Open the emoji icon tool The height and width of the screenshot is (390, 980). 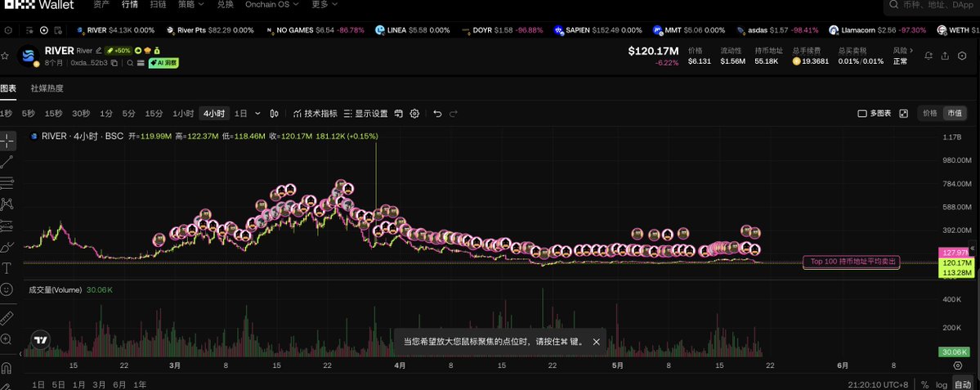[7, 289]
